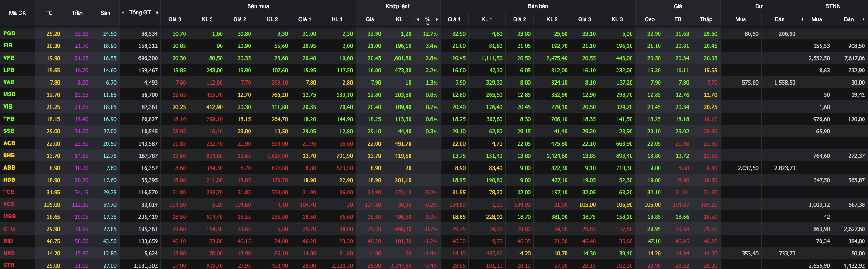Click the Giá 1 header under Bên bán

click(454, 19)
